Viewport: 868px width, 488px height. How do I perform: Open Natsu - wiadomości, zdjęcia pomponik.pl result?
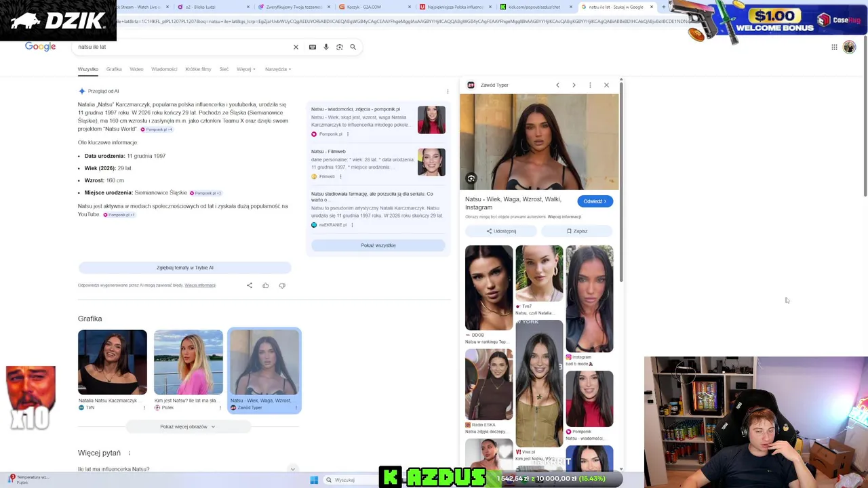click(x=355, y=109)
